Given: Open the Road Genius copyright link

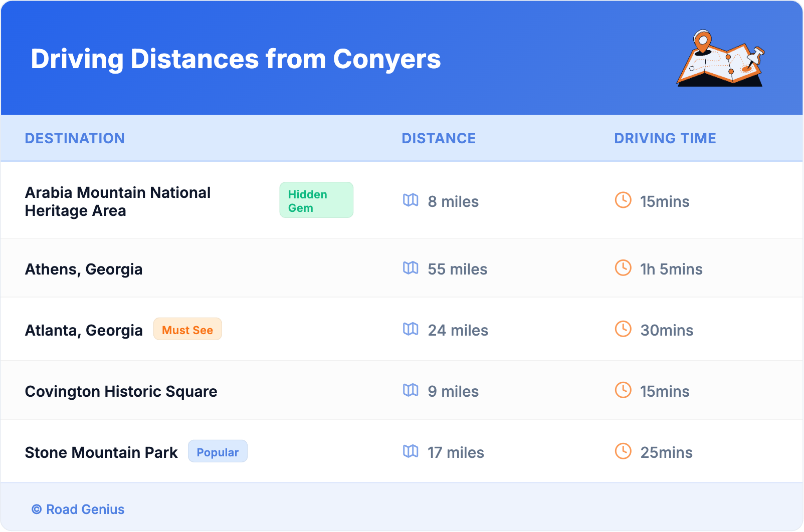Looking at the screenshot, I should pyautogui.click(x=78, y=509).
